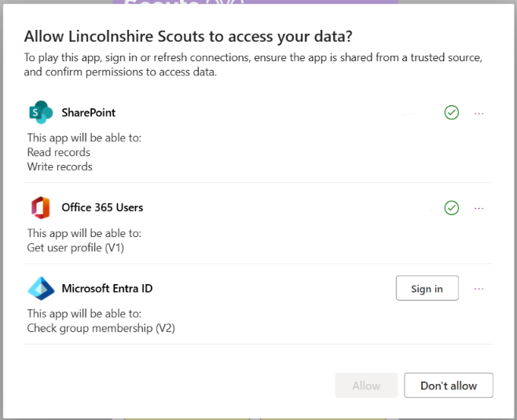517x420 pixels.
Task: Click the green checkmark beside Office 365 Users
Action: tap(451, 208)
